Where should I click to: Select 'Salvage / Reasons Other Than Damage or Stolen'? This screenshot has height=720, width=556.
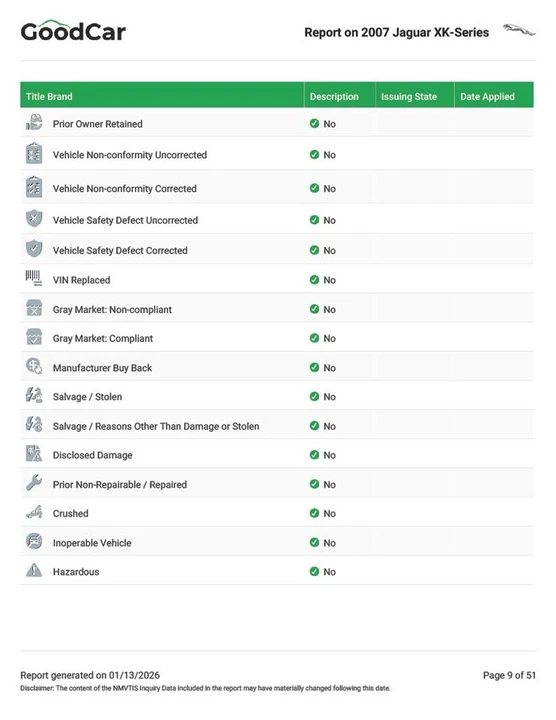click(156, 426)
